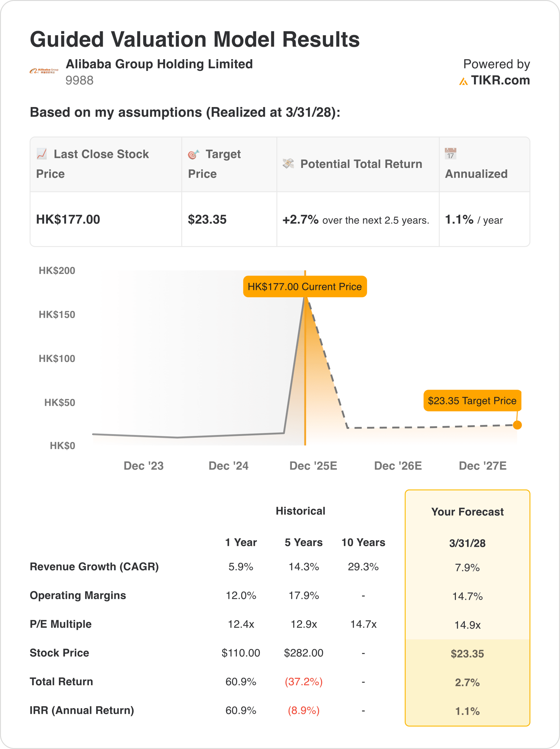The height and width of the screenshot is (749, 560).
Task: Click the forecast Revenue Growth value 7.9%
Action: tap(467, 568)
